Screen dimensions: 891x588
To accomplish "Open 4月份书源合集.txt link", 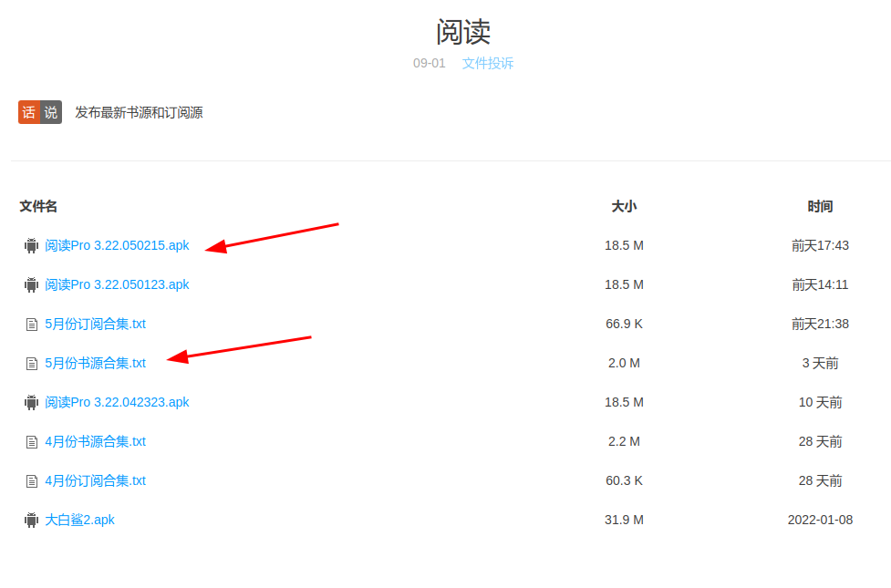I will click(95, 441).
